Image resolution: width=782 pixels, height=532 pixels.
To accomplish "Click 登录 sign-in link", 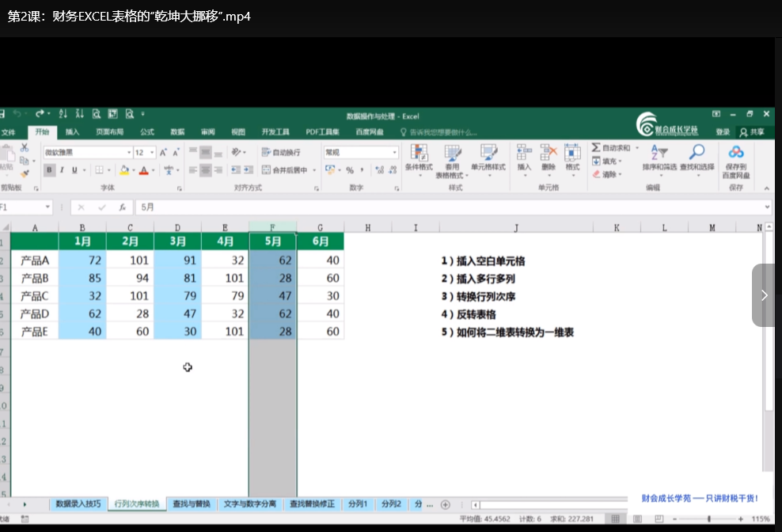I will (x=723, y=131).
